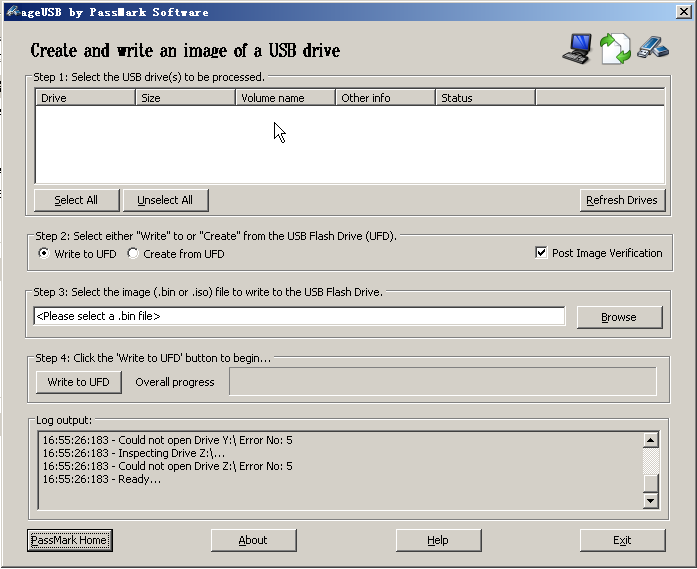This screenshot has height=569, width=697.
Task: Click the computer monitor icon in header
Action: tap(577, 48)
